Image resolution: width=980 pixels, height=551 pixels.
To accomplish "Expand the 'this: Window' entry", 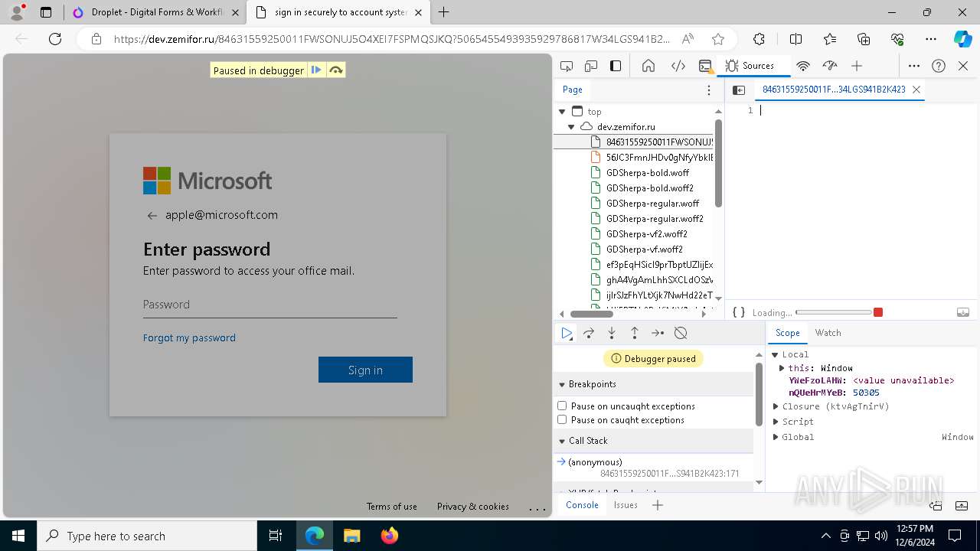I will [x=782, y=368].
